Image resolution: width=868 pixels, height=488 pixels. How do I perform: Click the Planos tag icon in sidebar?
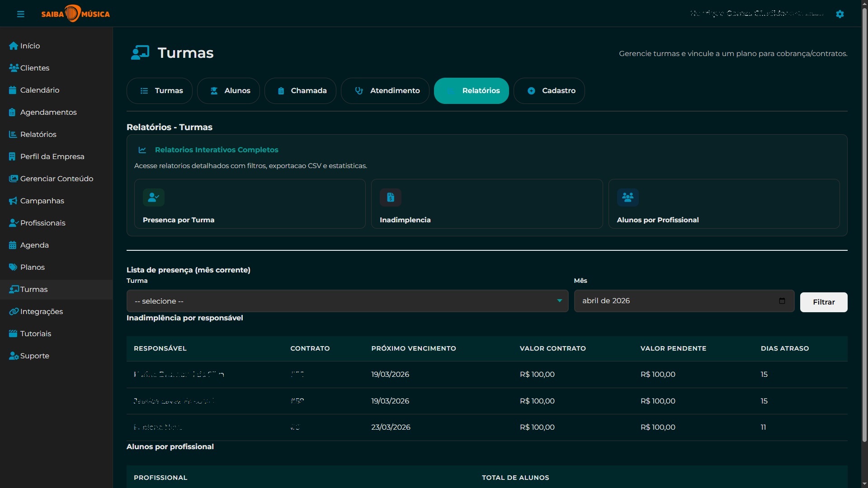point(13,267)
